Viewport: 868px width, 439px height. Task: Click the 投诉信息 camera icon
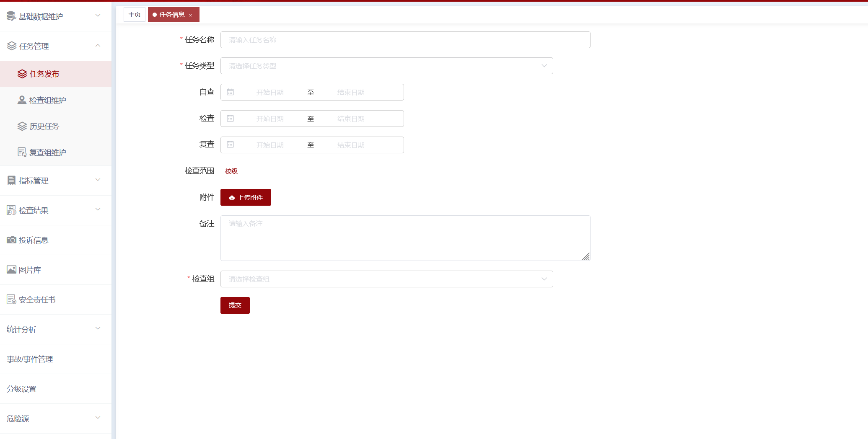(11, 240)
